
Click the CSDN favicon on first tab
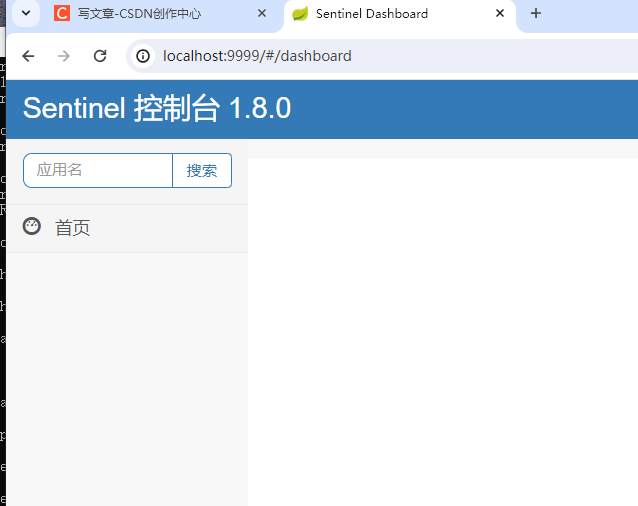pos(62,13)
